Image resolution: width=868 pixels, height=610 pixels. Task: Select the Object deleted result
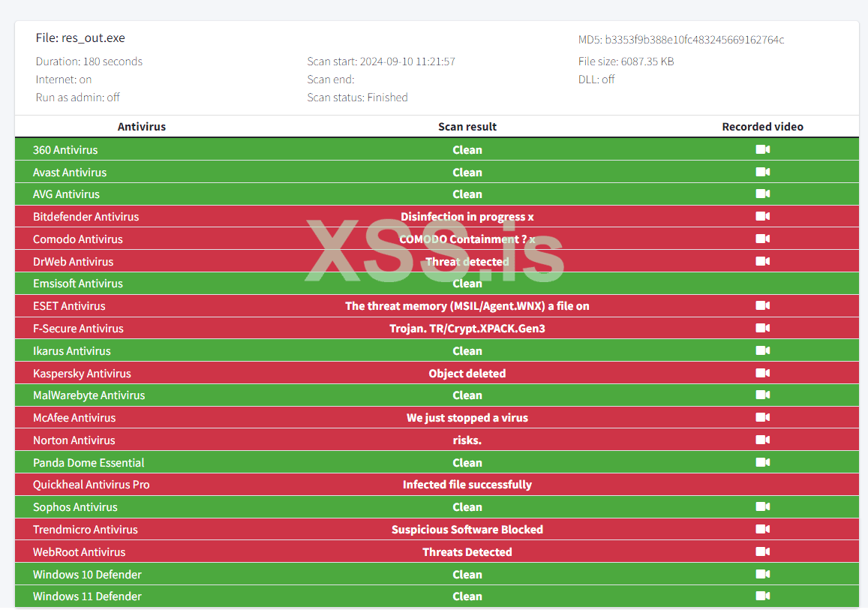click(x=467, y=374)
